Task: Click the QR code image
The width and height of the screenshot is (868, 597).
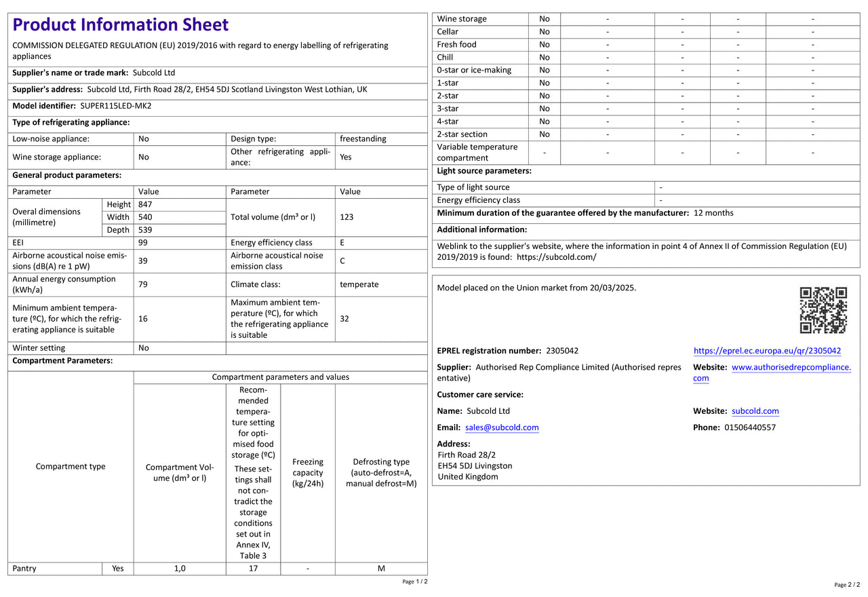Action: click(823, 310)
